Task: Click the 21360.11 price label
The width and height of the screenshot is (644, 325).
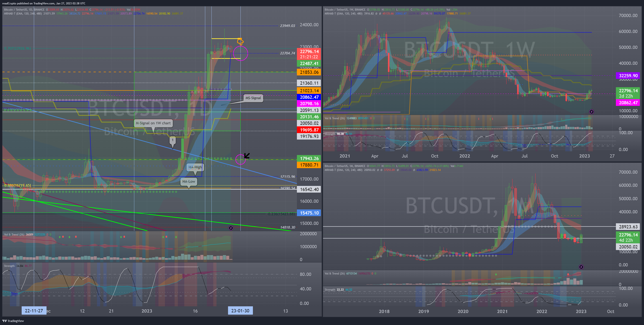Action: pos(309,83)
